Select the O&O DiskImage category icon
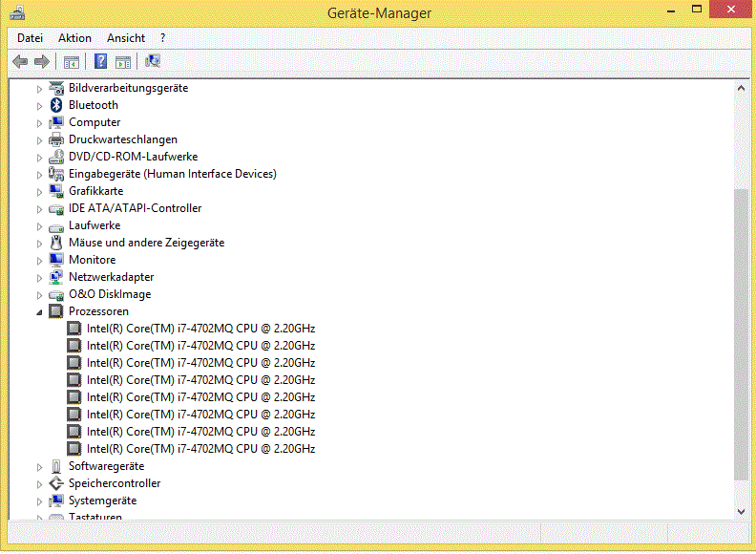 pyautogui.click(x=56, y=295)
